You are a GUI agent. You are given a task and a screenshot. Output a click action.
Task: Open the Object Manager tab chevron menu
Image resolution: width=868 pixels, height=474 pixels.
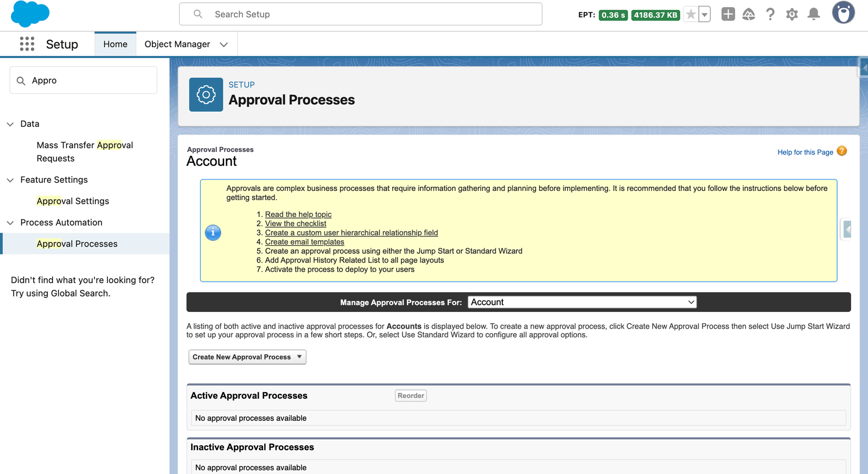click(x=224, y=44)
